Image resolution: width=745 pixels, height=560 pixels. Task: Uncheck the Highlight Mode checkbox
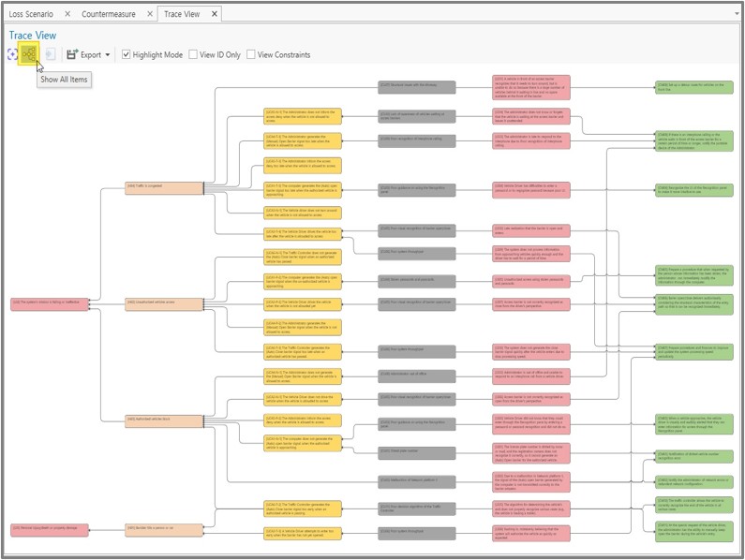pyautogui.click(x=127, y=55)
